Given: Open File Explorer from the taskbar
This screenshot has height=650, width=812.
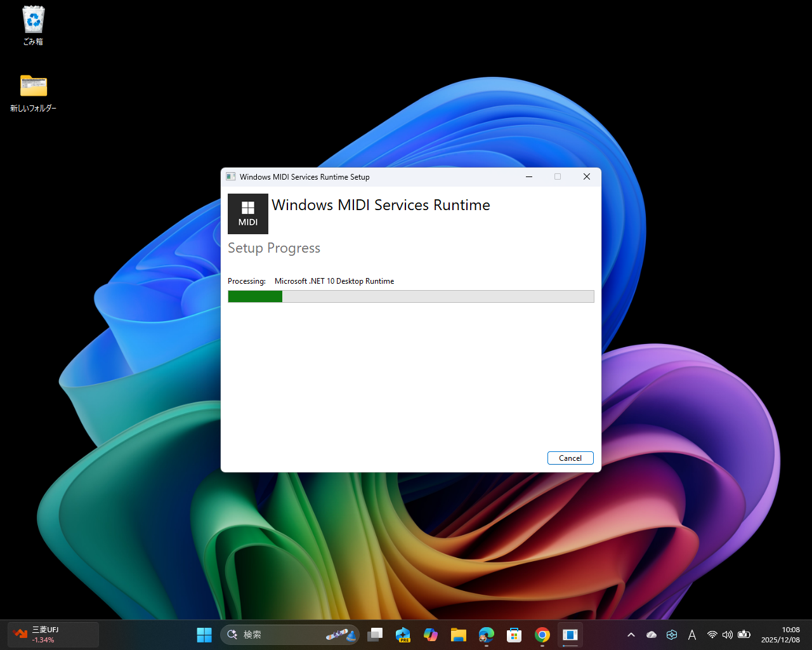Looking at the screenshot, I should click(x=459, y=635).
